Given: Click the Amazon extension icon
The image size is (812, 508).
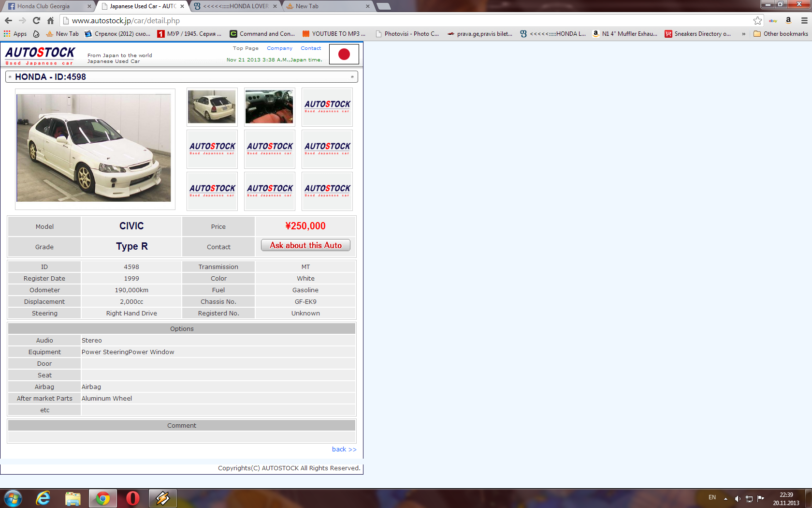Looking at the screenshot, I should (x=788, y=20).
